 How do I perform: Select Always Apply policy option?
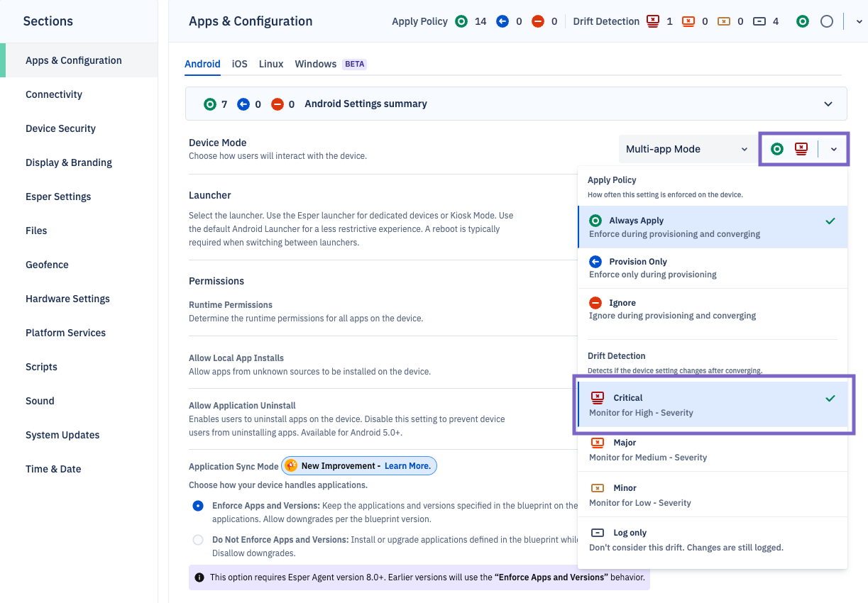pos(713,227)
